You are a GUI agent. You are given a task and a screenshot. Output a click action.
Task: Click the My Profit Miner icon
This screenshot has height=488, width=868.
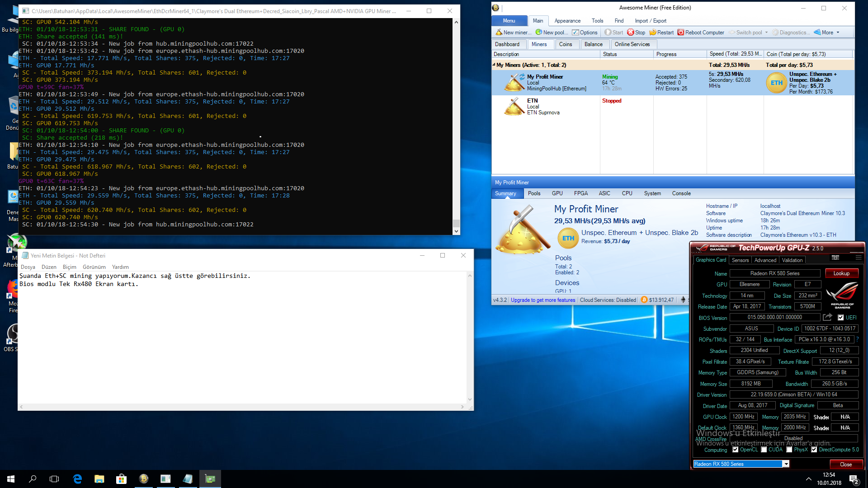coord(513,80)
